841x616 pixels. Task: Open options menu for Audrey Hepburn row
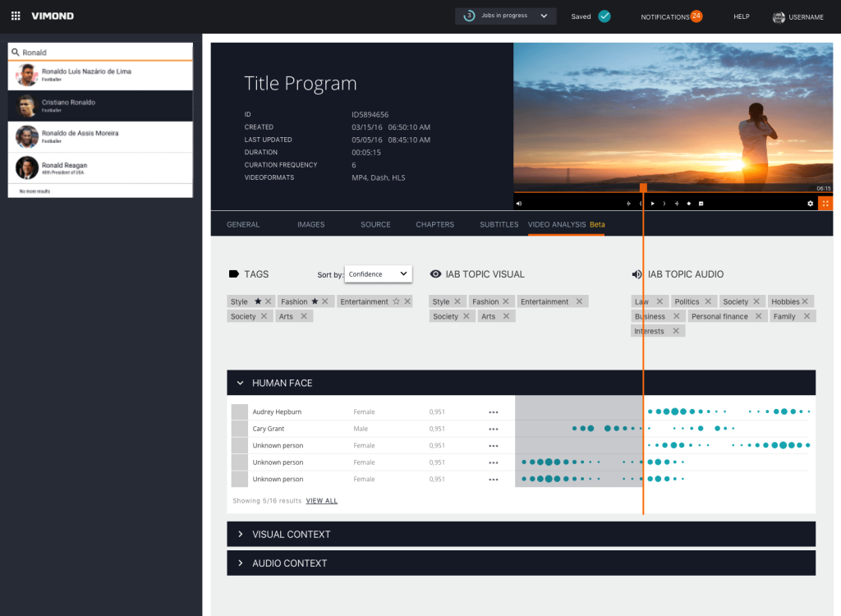click(494, 412)
